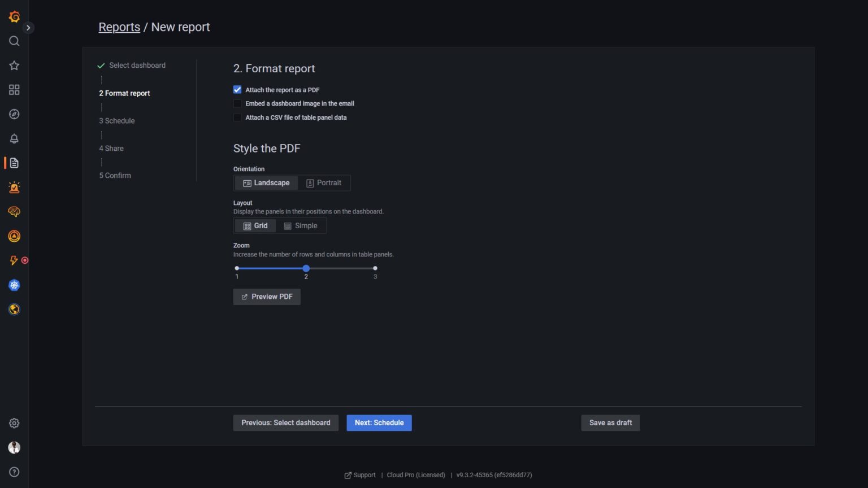
Task: Open the Alerting bell icon
Action: pos(14,138)
